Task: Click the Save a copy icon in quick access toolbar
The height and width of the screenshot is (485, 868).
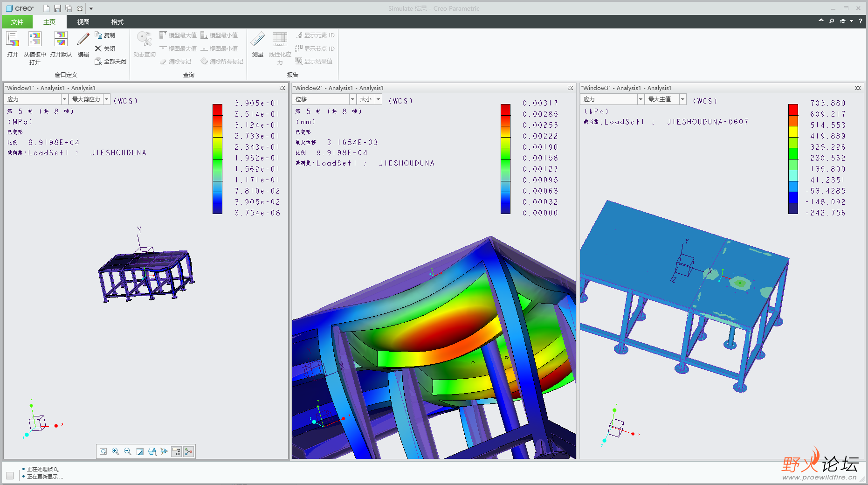Action: click(69, 8)
